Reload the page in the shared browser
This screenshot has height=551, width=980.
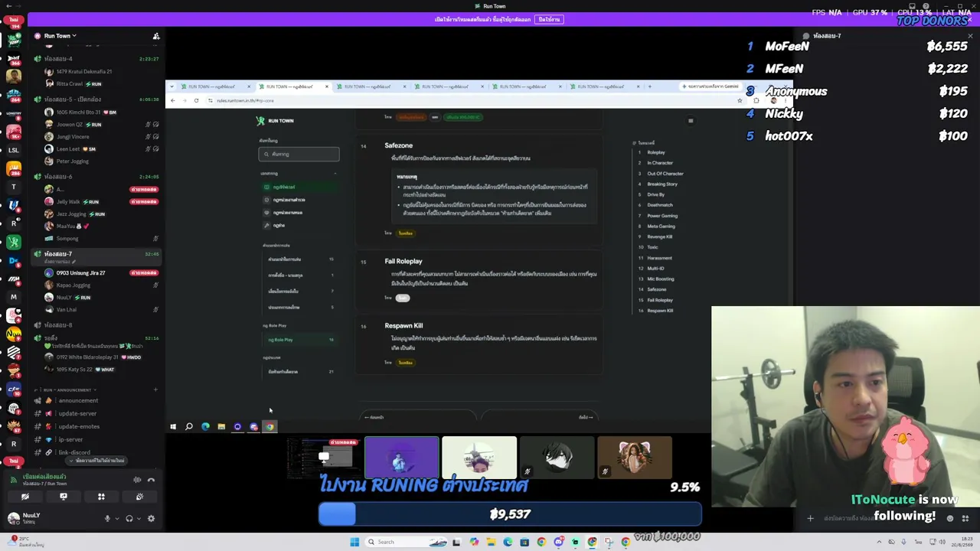[197, 101]
